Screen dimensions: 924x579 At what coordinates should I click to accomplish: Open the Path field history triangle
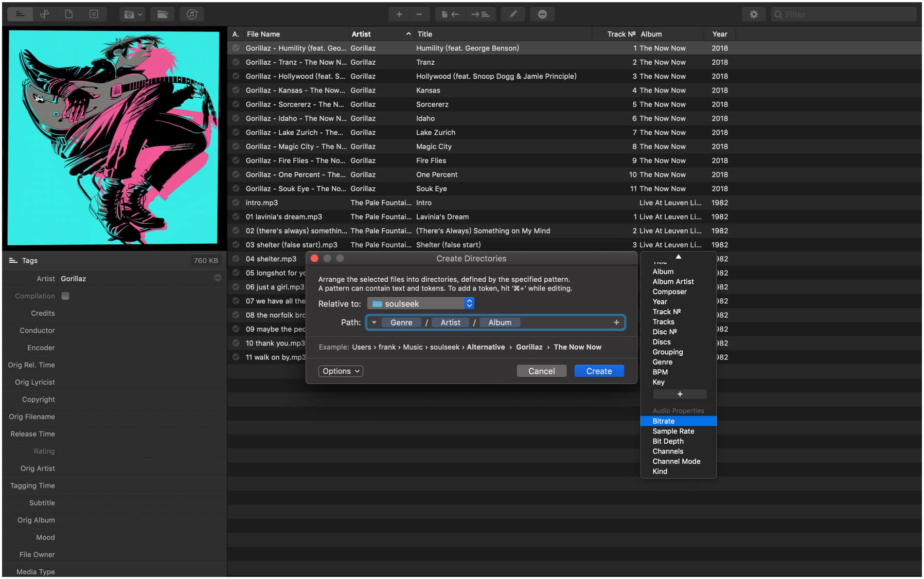[374, 322]
